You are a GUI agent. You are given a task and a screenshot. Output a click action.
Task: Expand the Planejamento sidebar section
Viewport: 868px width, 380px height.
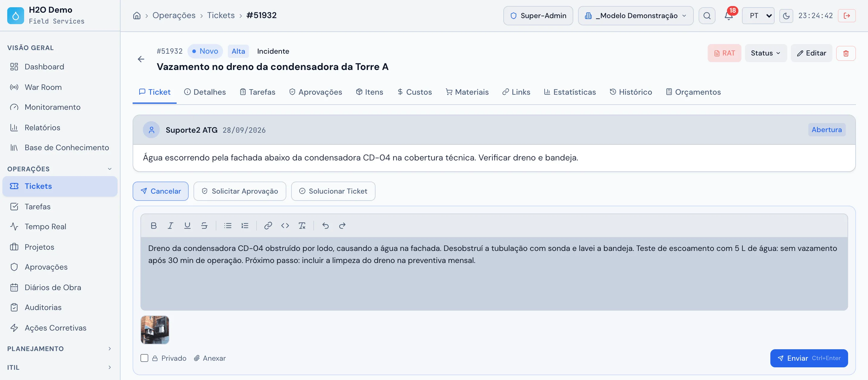coord(59,349)
